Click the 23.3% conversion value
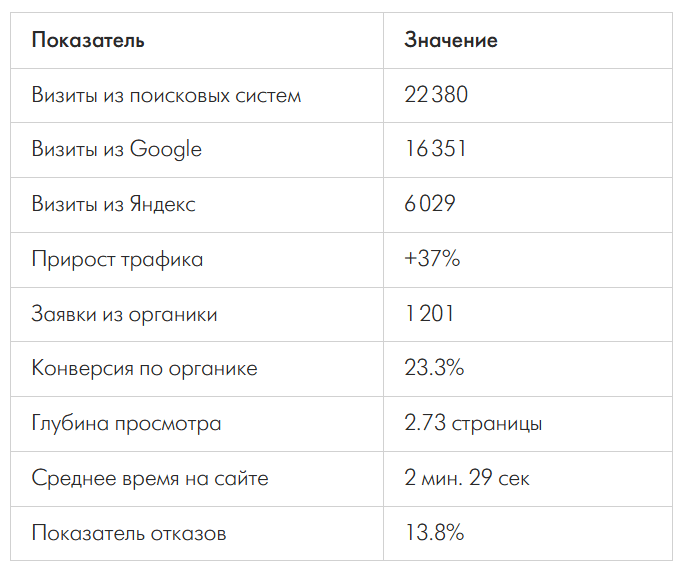Image resolution: width=681 pixels, height=571 pixels. [x=434, y=369]
